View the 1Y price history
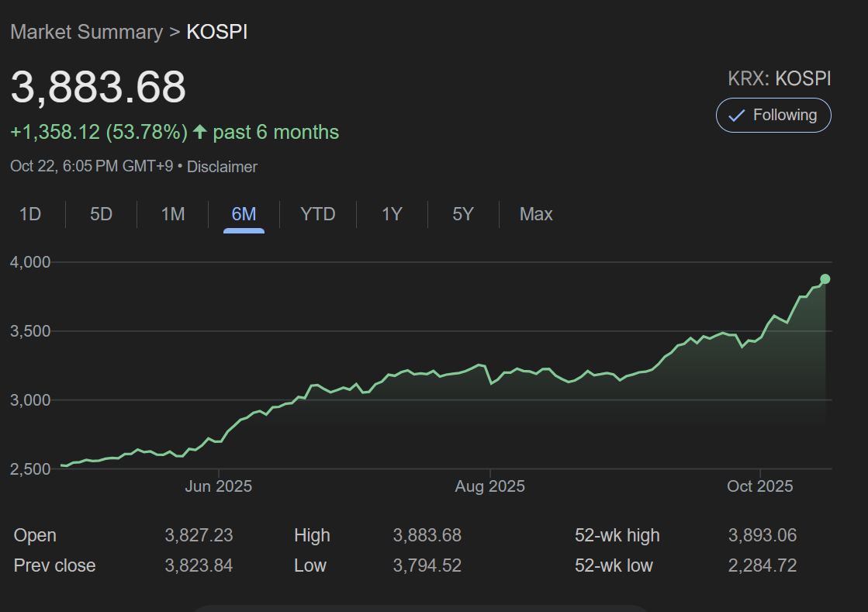868x612 pixels. 392,214
